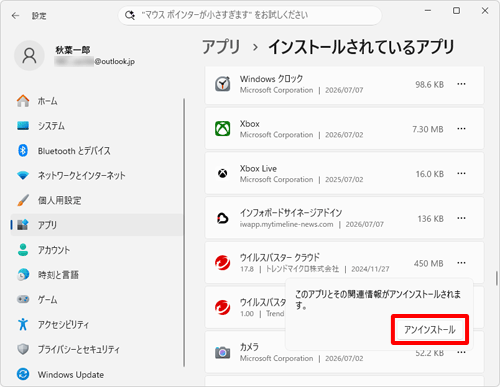Click the app list vertical scrollbar
The image size is (500, 387).
(x=497, y=278)
